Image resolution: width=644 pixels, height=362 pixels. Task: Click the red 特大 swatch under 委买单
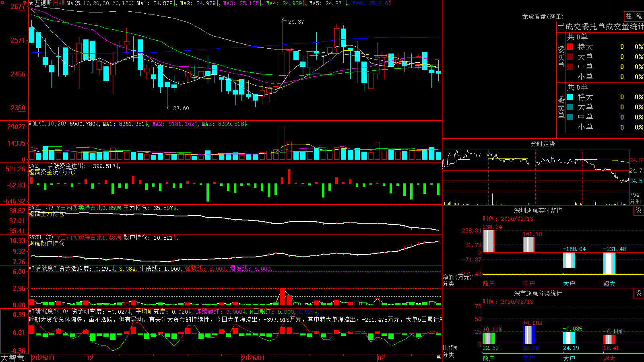(570, 47)
